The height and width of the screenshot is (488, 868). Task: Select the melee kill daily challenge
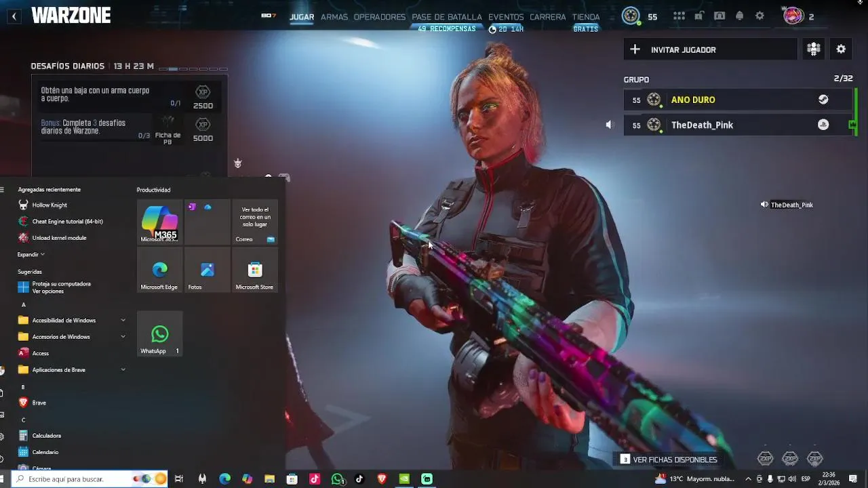tap(129, 97)
